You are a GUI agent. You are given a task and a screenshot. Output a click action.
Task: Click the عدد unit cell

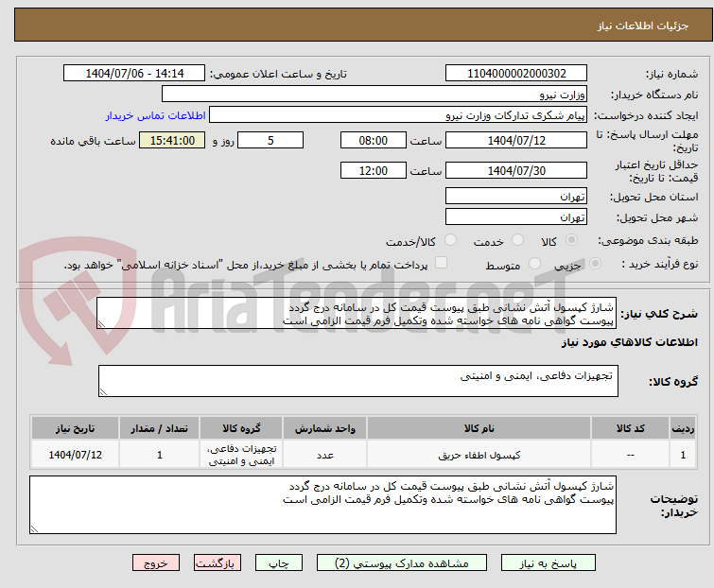[x=324, y=455]
